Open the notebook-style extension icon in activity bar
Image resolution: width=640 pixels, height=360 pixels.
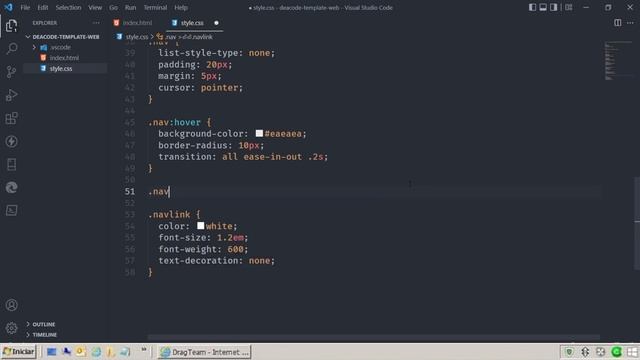(11, 164)
